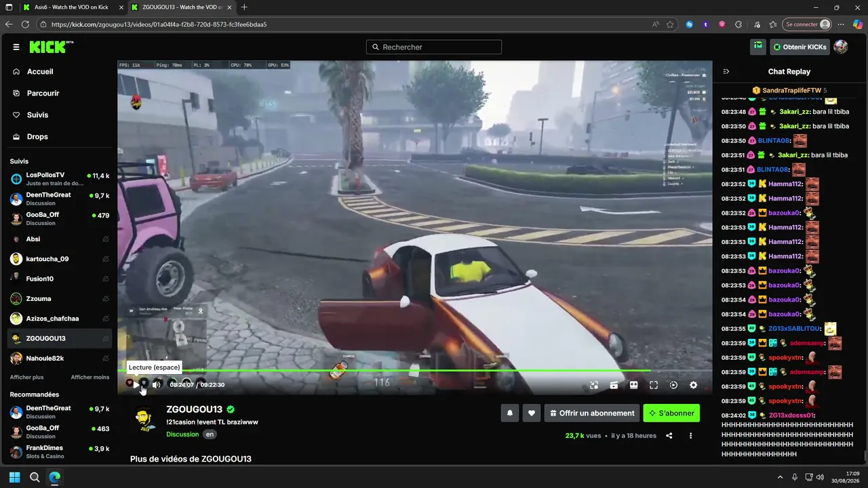868x488 pixels.
Task: Expand followed list with Afficher plus
Action: click(x=26, y=378)
